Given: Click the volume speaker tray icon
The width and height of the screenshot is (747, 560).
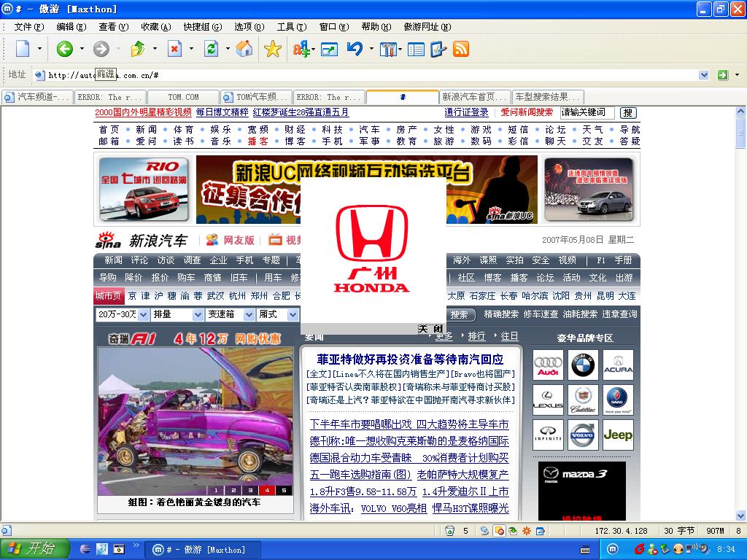Looking at the screenshot, I should point(703,550).
